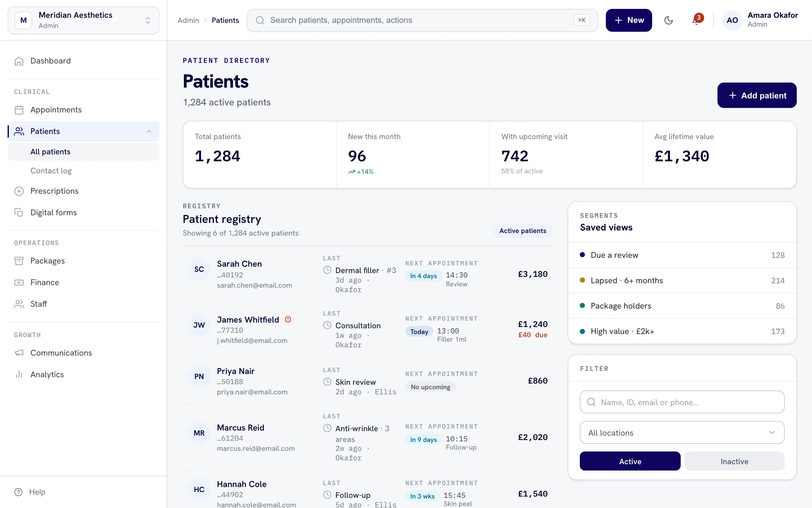Click the Packages box icon

pyautogui.click(x=19, y=261)
